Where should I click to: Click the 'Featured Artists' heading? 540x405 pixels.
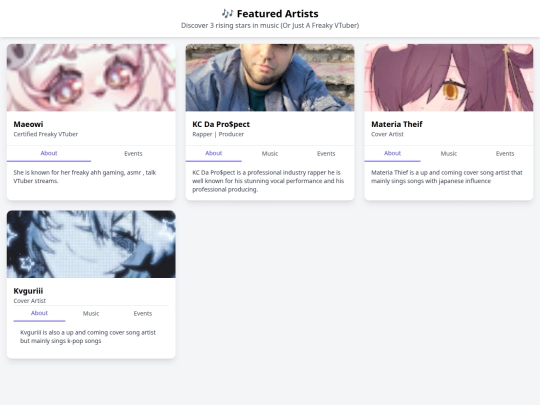pos(278,14)
